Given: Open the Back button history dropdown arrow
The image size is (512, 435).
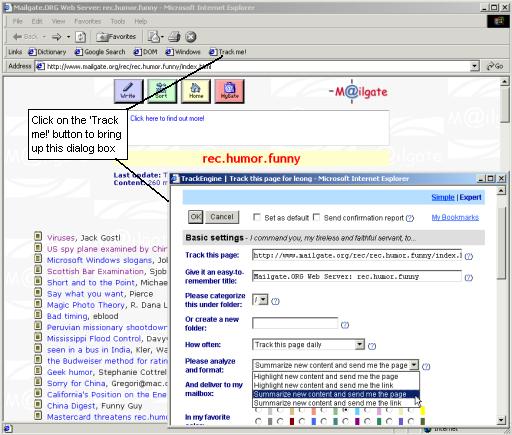Looking at the screenshot, I should pyautogui.click(x=44, y=37).
